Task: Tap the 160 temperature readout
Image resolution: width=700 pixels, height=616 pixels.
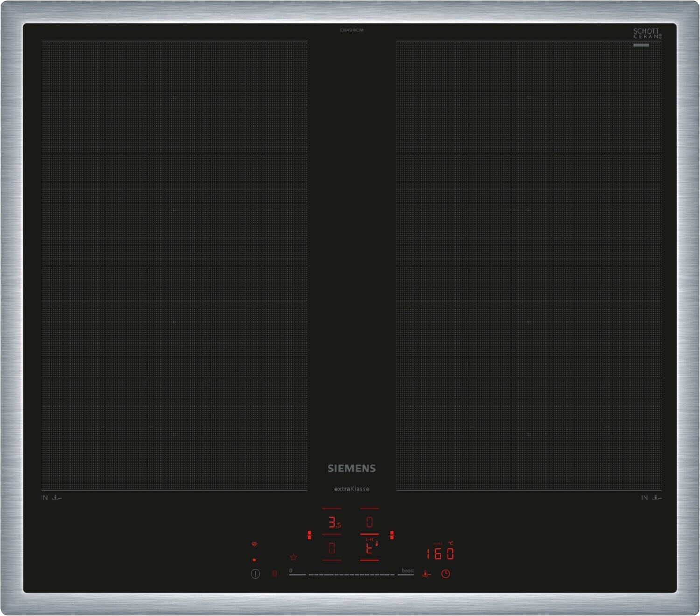Action: coord(440,554)
